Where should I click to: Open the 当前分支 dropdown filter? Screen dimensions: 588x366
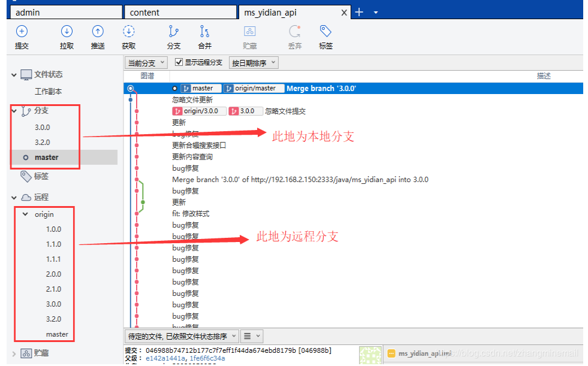pyautogui.click(x=145, y=63)
